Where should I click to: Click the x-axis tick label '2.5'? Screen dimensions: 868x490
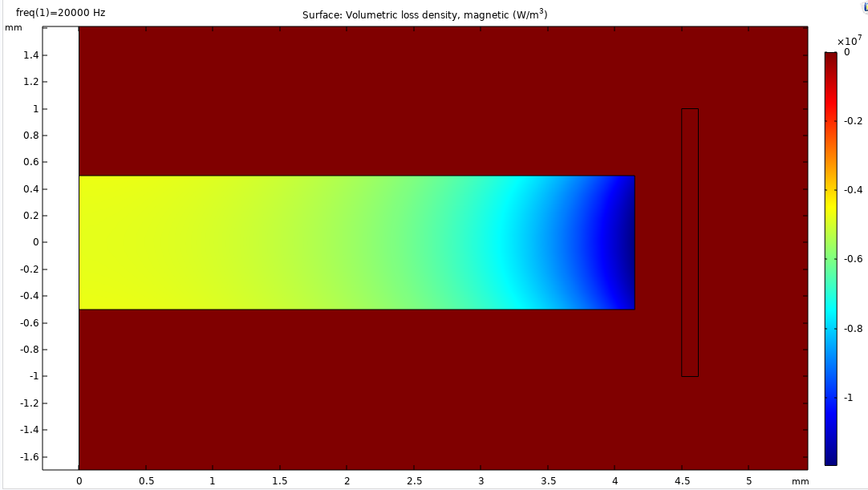coord(413,481)
